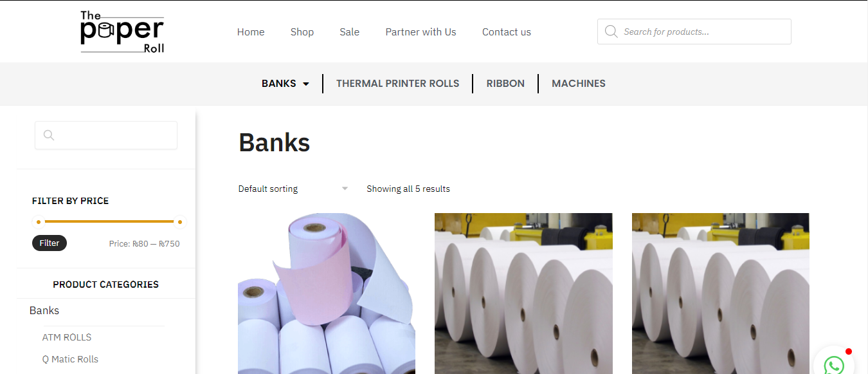Select the RIBBON category
Image resolution: width=868 pixels, height=374 pixels.
click(x=505, y=84)
